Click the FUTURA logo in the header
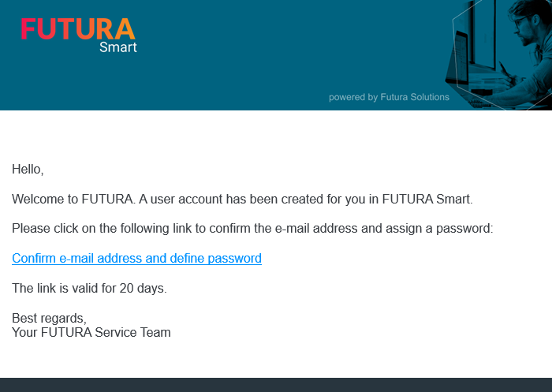The height and width of the screenshot is (392, 552). (x=78, y=28)
